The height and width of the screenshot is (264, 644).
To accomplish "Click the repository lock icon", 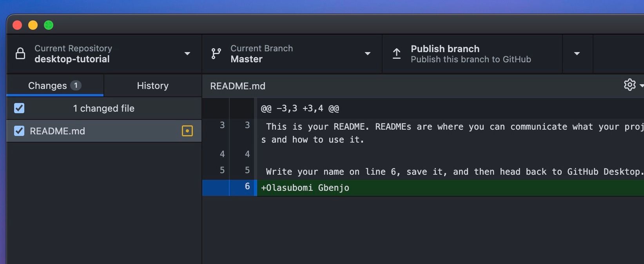I will pos(20,53).
